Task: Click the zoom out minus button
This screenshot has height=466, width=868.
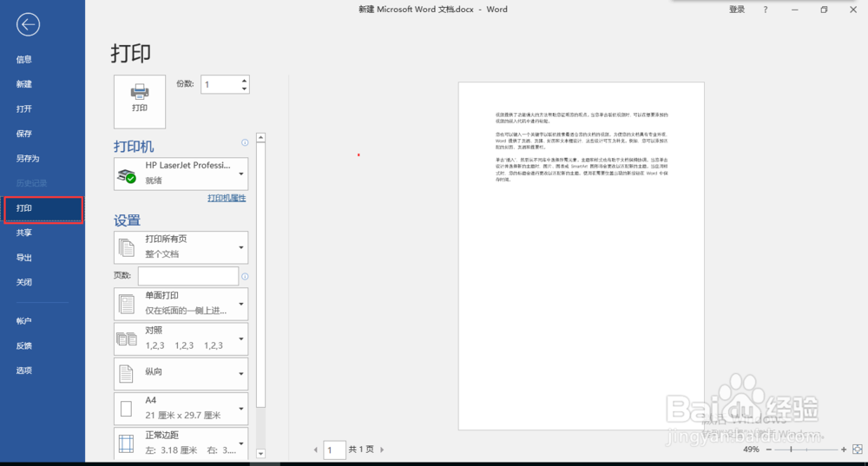Action: tap(768, 450)
